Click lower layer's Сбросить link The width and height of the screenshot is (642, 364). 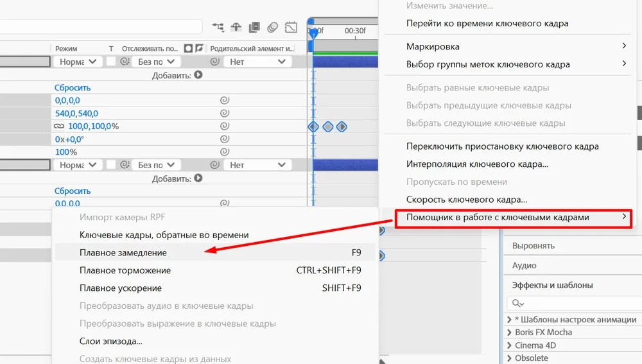[x=73, y=191]
